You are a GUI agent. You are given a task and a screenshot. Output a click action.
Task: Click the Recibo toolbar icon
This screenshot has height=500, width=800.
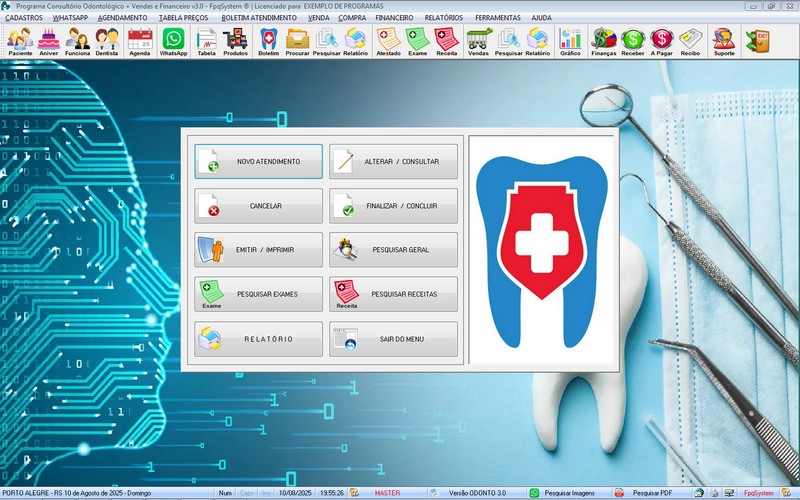coord(690,41)
